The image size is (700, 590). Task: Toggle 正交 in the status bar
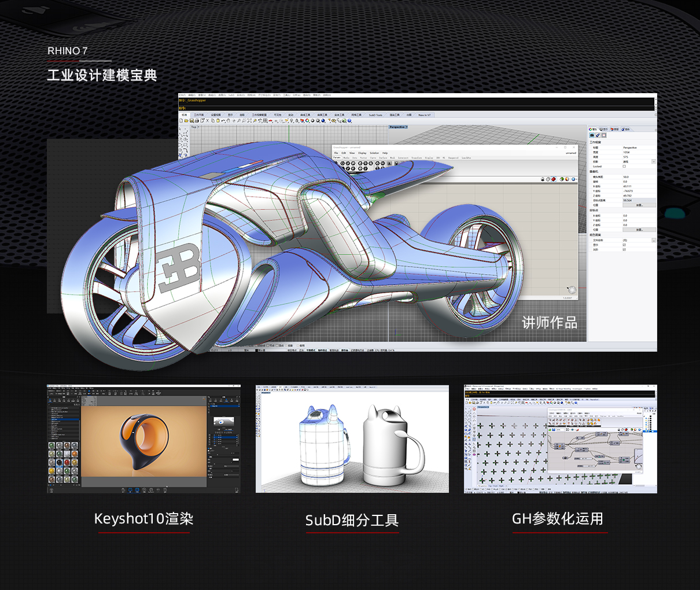pyautogui.click(x=301, y=350)
